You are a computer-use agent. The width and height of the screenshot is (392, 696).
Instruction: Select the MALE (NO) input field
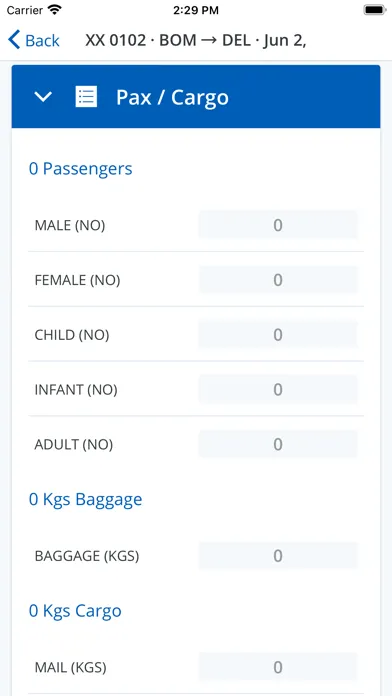[278, 225]
